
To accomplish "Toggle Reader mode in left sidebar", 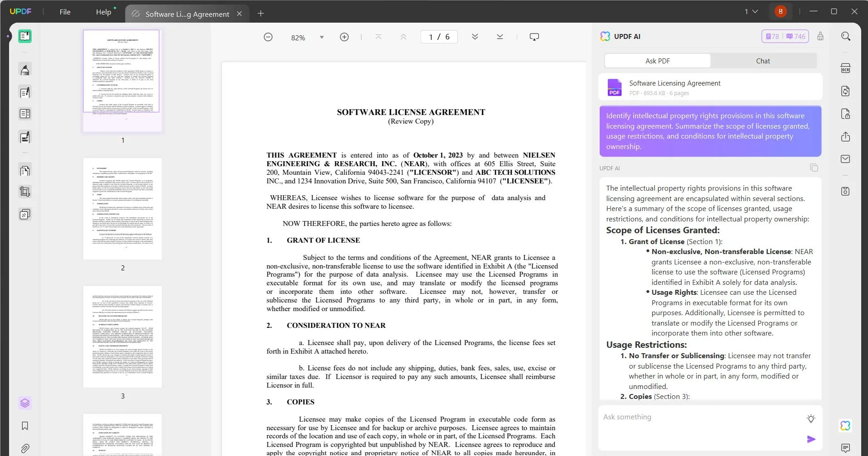I will pos(25,36).
